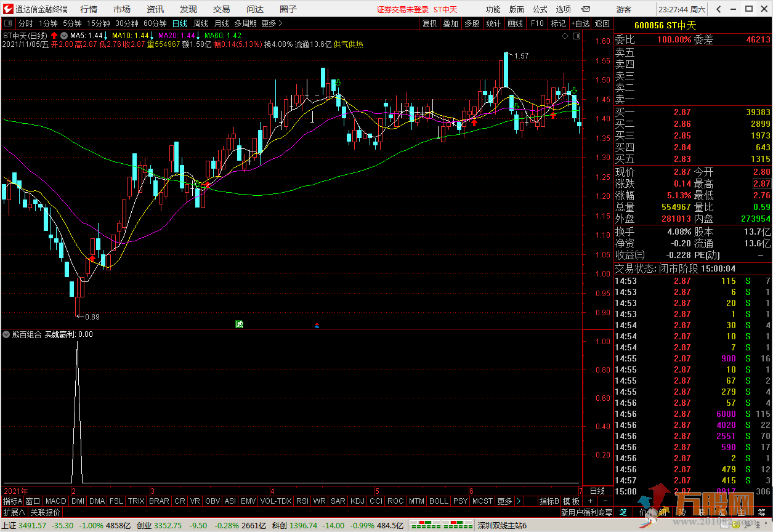Open the 关联报价 tab
This screenshot has height=532, width=773.
pos(46,512)
